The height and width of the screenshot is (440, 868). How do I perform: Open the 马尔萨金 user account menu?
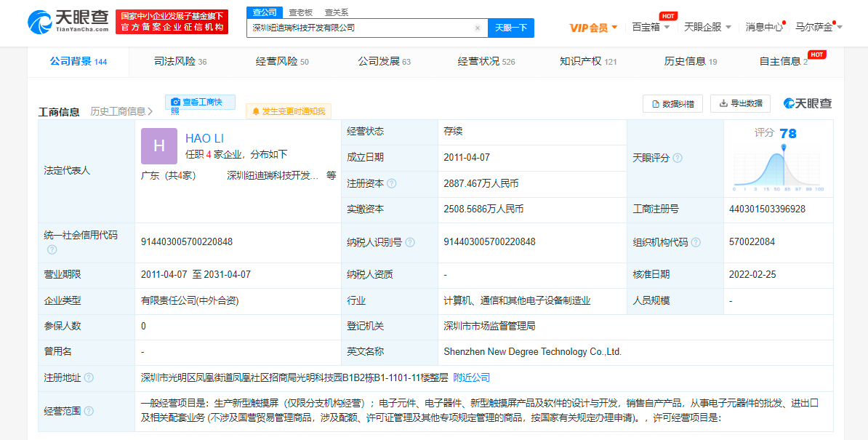tap(818, 27)
